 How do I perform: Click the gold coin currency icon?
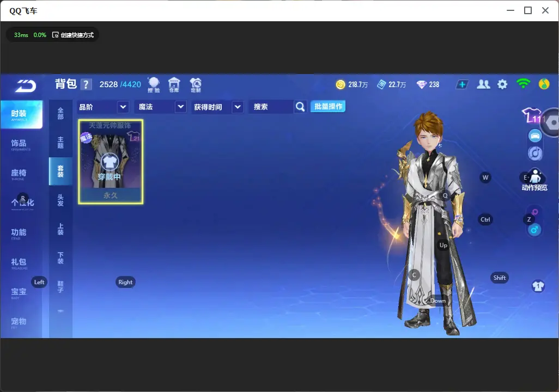341,84
